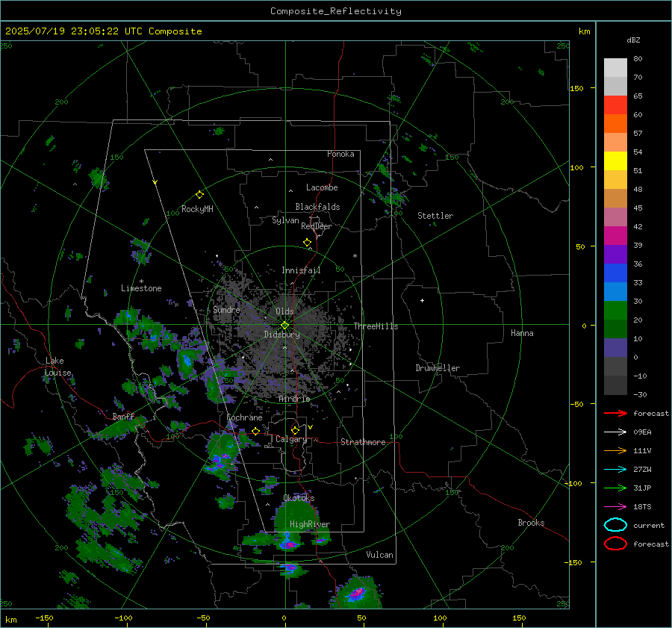
Task: Click the km unit label at top right
Action: tap(584, 31)
